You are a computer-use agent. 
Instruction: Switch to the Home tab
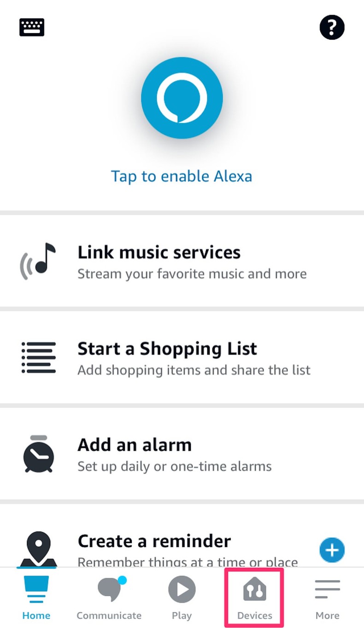point(36,597)
